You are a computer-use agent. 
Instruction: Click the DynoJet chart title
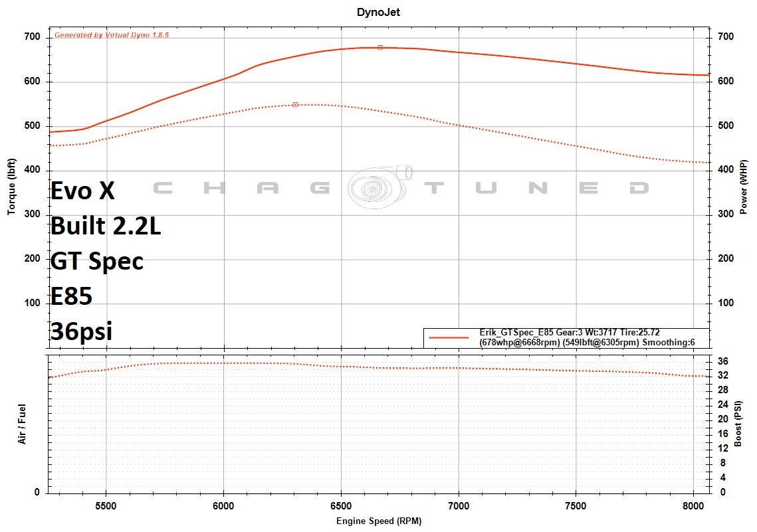(x=378, y=12)
